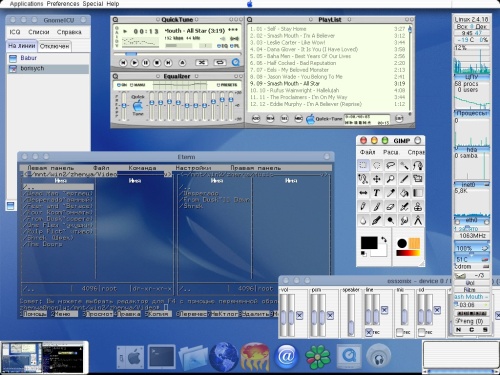
Task: Switch to the Отключен tab in GnomeICU
Action: tap(54, 46)
